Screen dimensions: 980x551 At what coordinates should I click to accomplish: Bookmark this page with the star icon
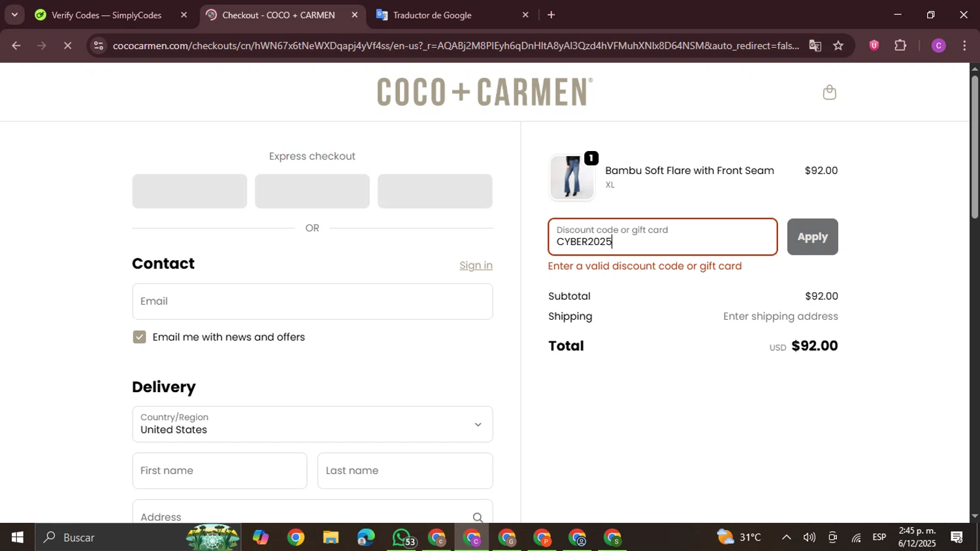coord(839,46)
